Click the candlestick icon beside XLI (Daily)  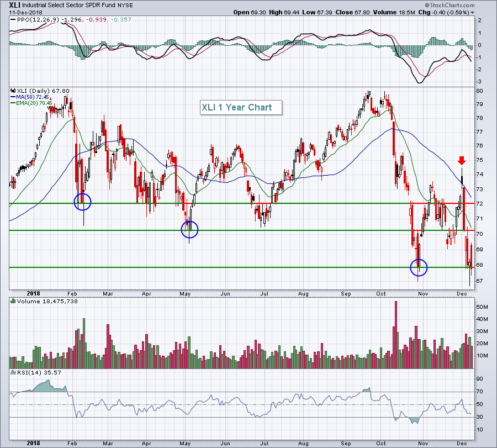[13, 91]
